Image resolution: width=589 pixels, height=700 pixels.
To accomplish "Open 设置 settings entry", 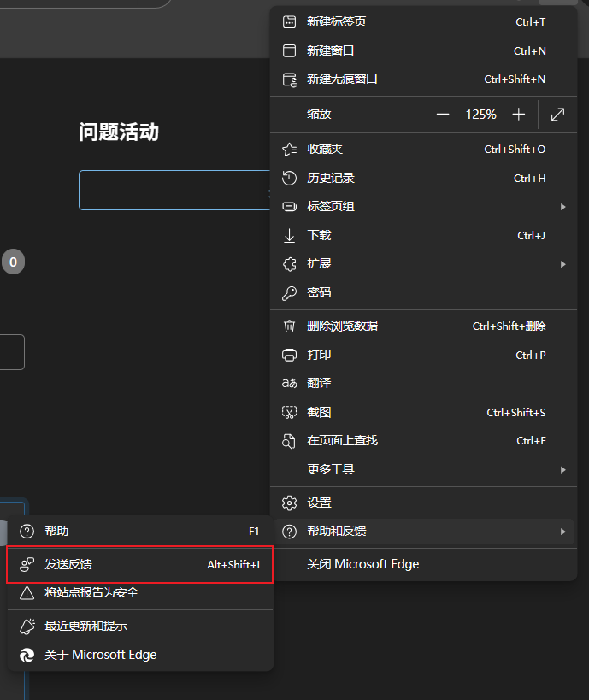I will [x=423, y=503].
